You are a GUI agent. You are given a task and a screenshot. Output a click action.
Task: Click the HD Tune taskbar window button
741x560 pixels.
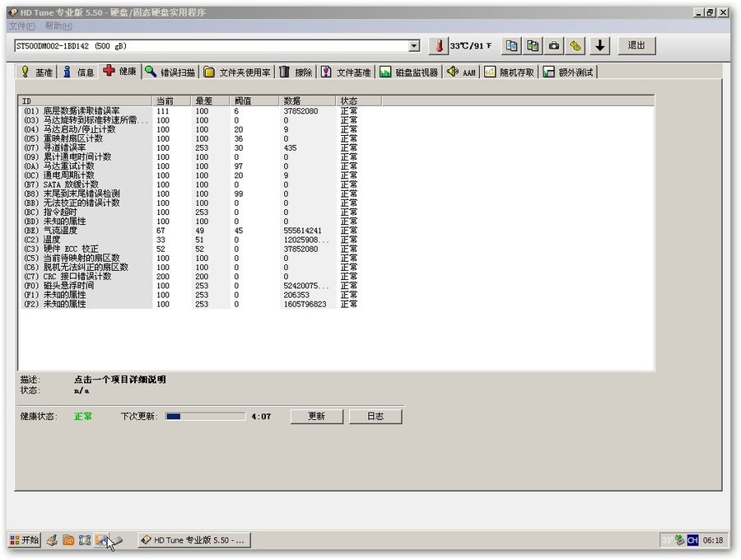194,539
